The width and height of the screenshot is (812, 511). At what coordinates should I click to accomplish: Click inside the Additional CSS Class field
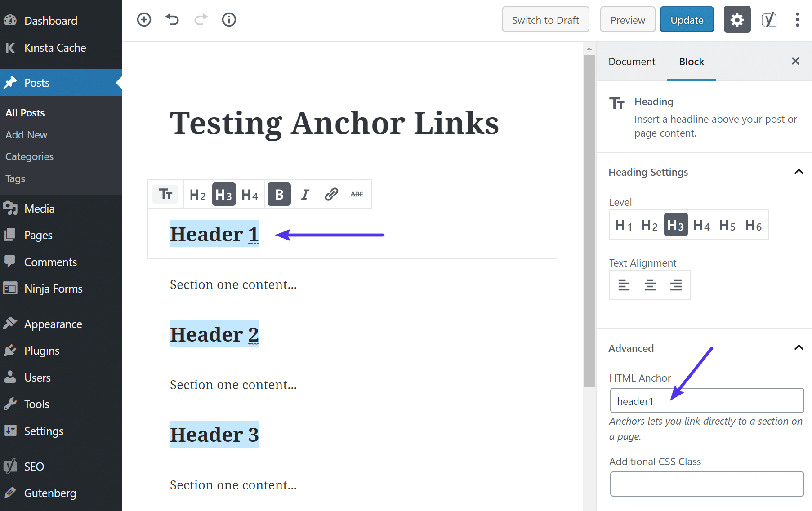(x=706, y=484)
